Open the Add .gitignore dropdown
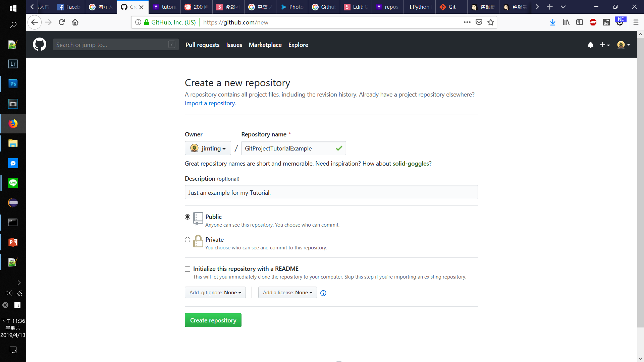 coord(215,293)
